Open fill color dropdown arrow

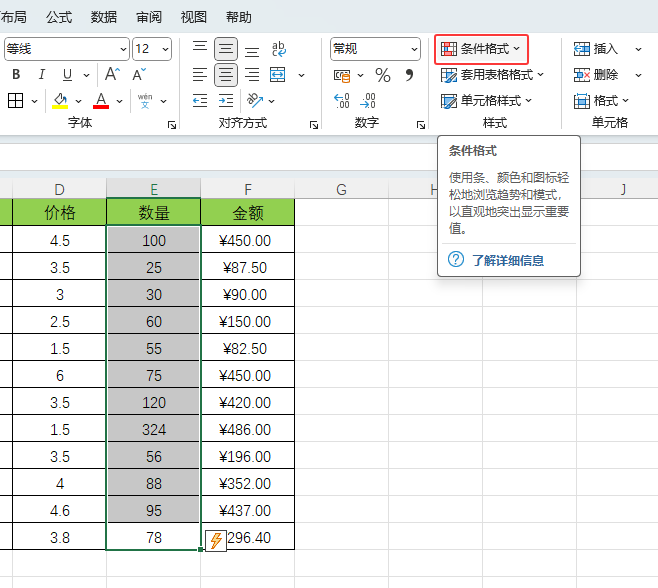[x=78, y=101]
